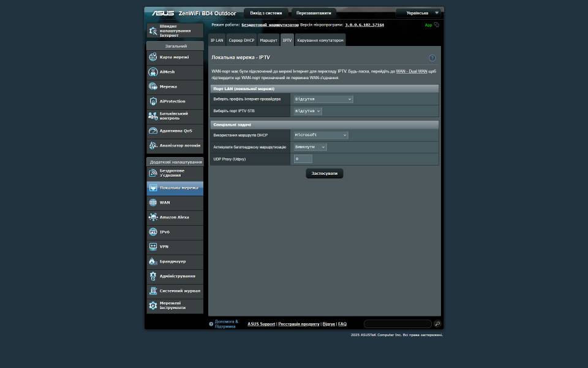This screenshot has width=588, height=368.
Task: Open the Українська language selector
Action: pos(418,13)
